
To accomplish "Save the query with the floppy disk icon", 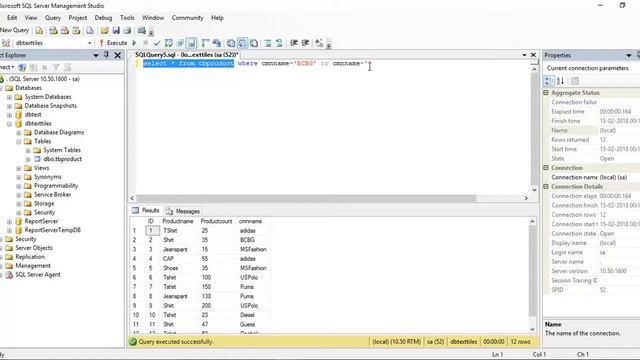I will point(116,31).
